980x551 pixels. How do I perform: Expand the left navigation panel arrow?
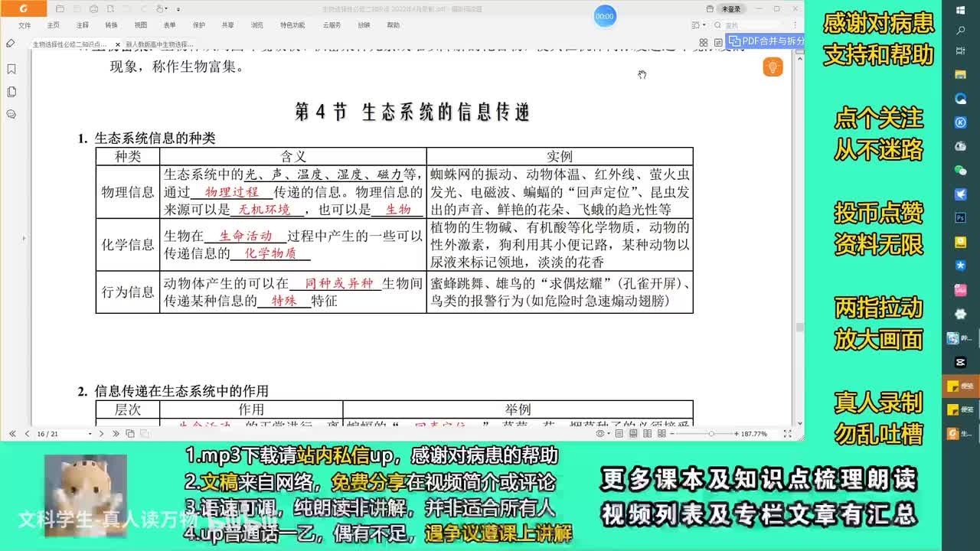click(23, 238)
